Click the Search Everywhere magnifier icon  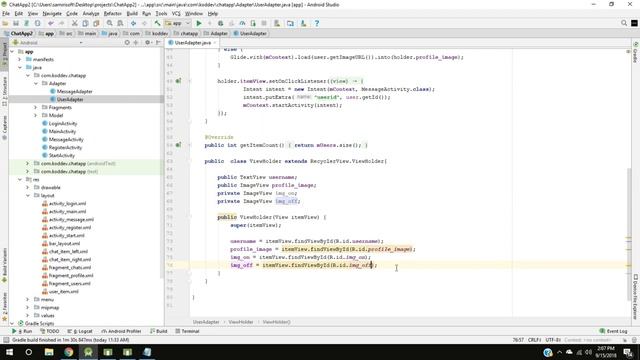624,23
